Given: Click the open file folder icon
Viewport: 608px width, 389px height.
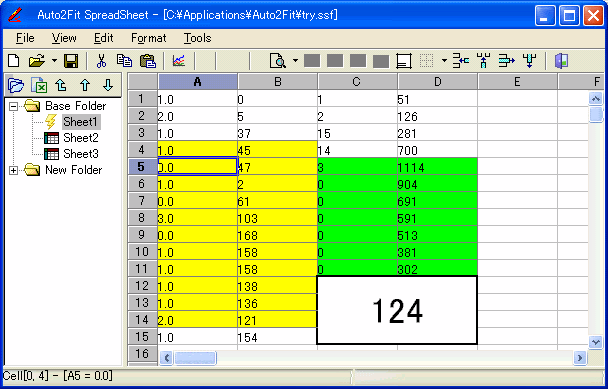Looking at the screenshot, I should point(36,61).
